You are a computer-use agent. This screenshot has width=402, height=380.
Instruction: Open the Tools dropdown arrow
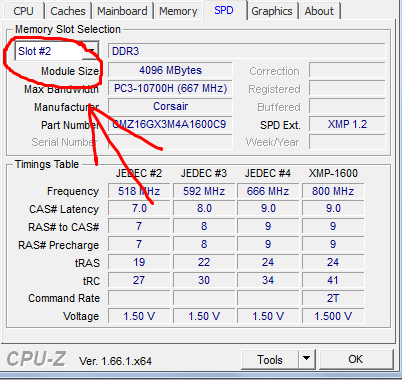pyautogui.click(x=307, y=359)
